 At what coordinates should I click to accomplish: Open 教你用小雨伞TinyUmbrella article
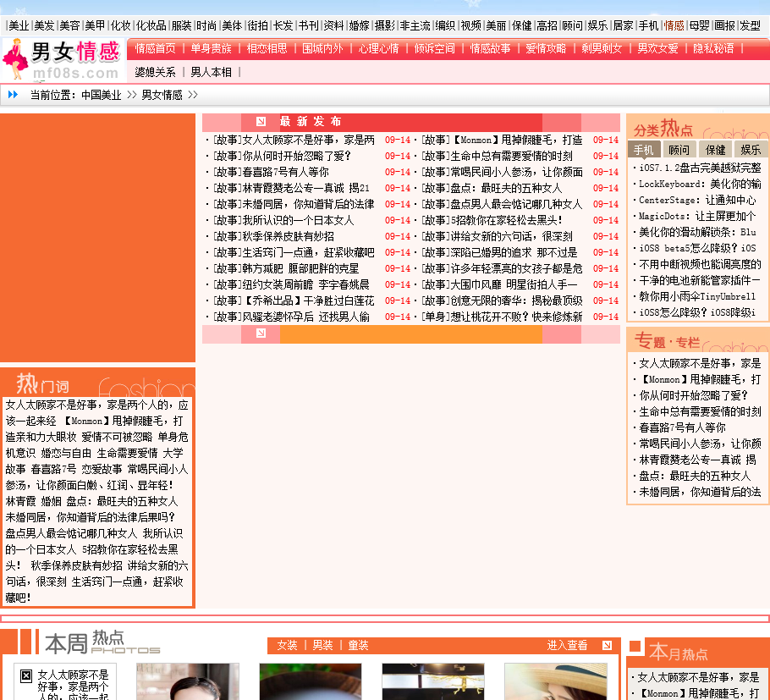697,297
